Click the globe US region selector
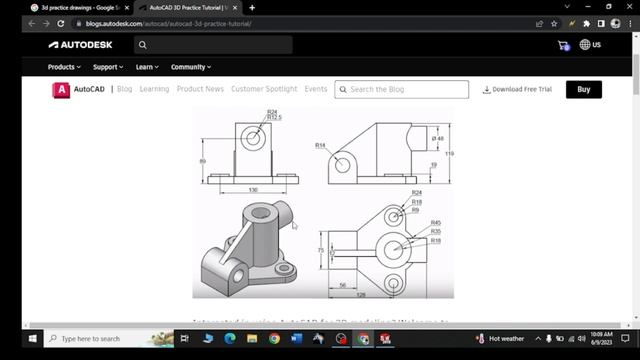This screenshot has width=640, height=360. coord(590,44)
